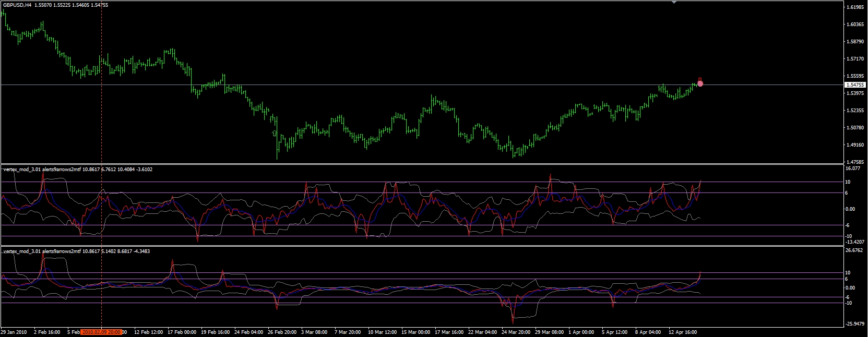Click the 3 Mar 08:00 time label
The width and height of the screenshot is (868, 337).
314,332
